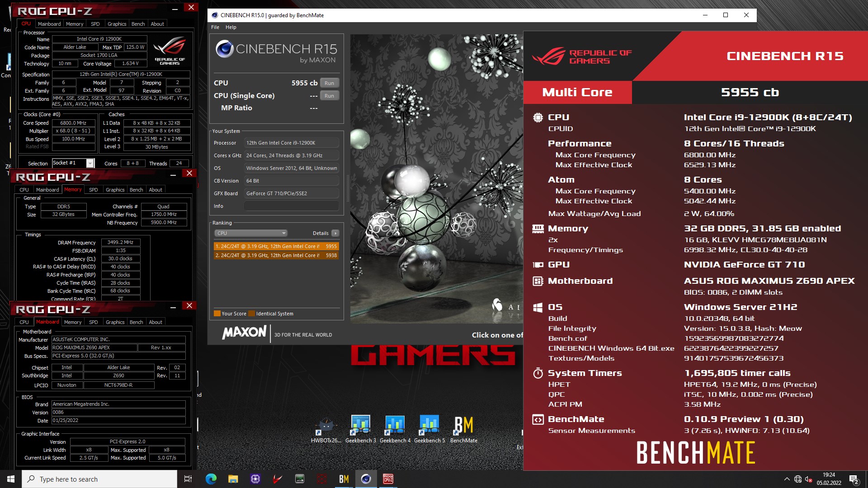The height and width of the screenshot is (488, 868).
Task: Open File Explorer from the taskbar
Action: [233, 479]
